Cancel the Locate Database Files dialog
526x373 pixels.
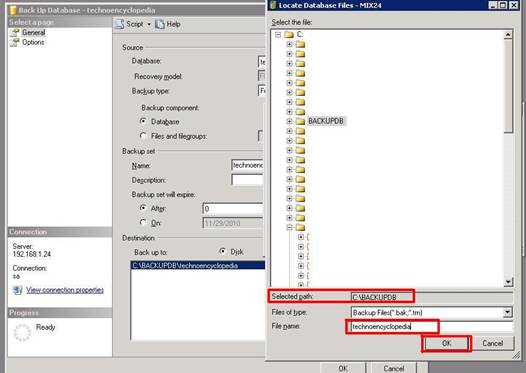[492, 343]
